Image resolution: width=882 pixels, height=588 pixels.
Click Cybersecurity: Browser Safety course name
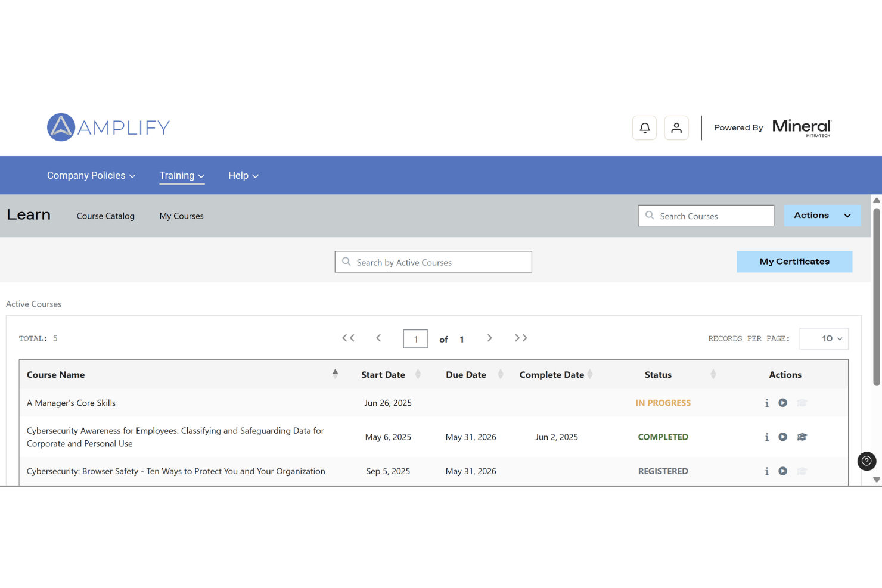[176, 471]
